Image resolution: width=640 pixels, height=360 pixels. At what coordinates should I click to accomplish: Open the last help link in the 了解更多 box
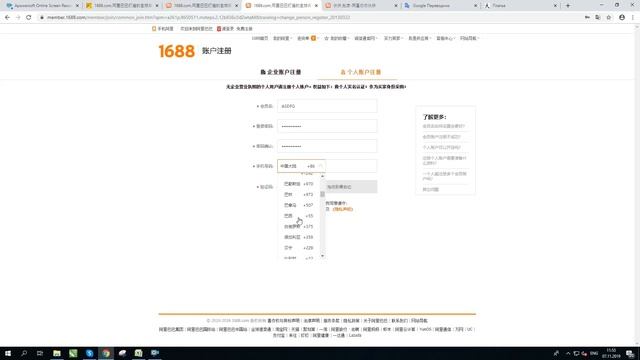(431, 190)
